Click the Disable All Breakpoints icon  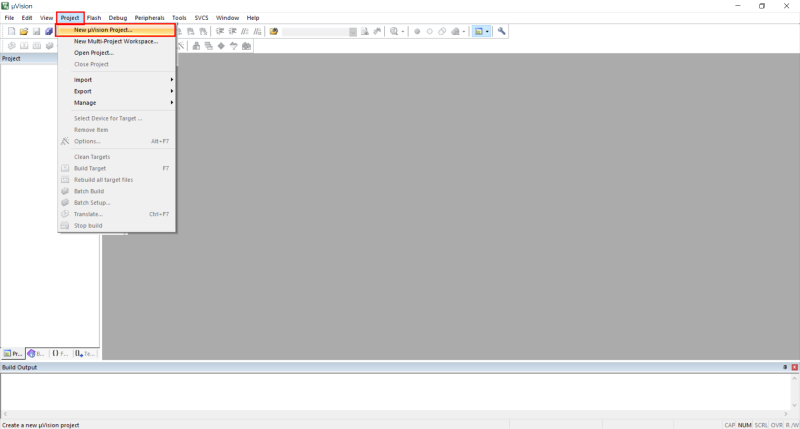click(x=442, y=32)
